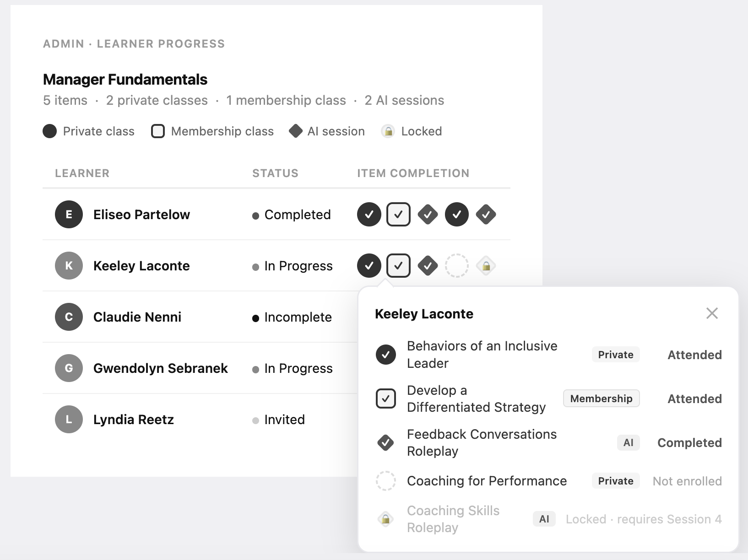Click Claudie Nenni's C avatar

pos(69,317)
